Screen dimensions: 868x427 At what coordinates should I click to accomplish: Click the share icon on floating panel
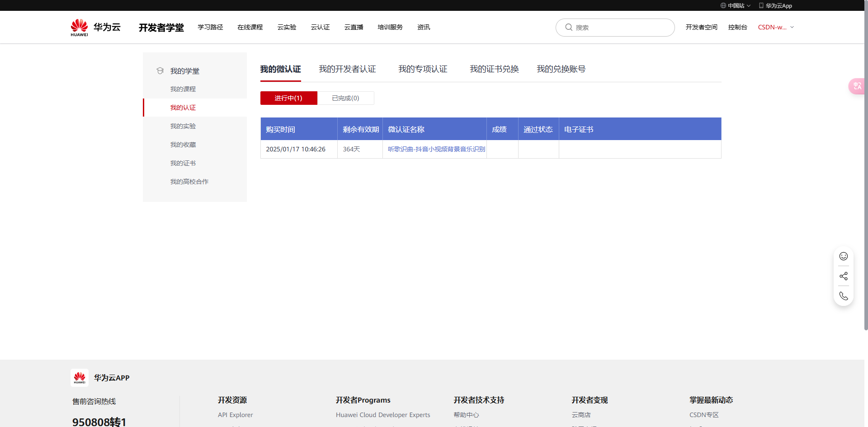tap(843, 276)
